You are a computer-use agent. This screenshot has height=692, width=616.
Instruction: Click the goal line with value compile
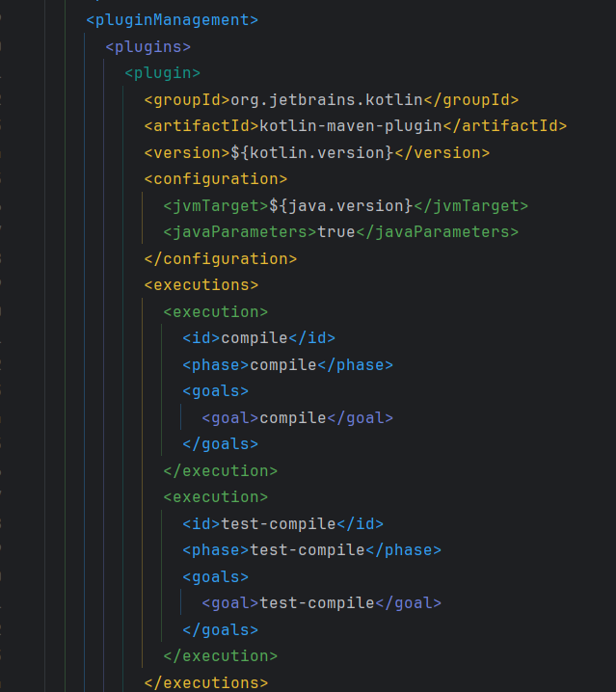(297, 418)
